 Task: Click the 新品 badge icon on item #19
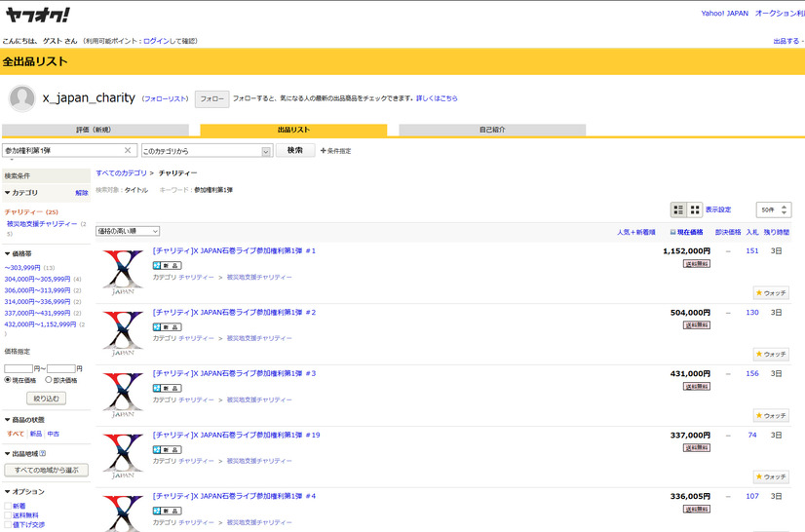168,450
